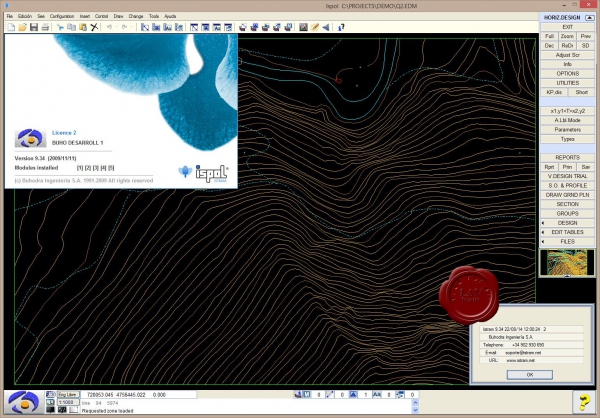The width and height of the screenshot is (600, 418).
Task: Open the Draw menu
Action: [118, 16]
